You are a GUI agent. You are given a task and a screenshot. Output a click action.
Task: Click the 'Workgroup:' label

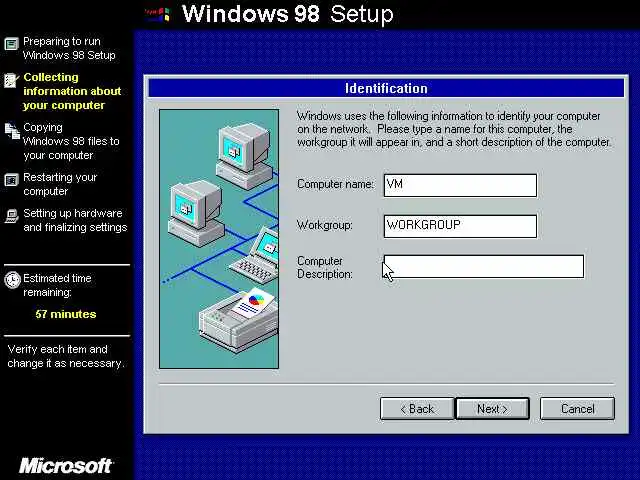click(x=324, y=225)
